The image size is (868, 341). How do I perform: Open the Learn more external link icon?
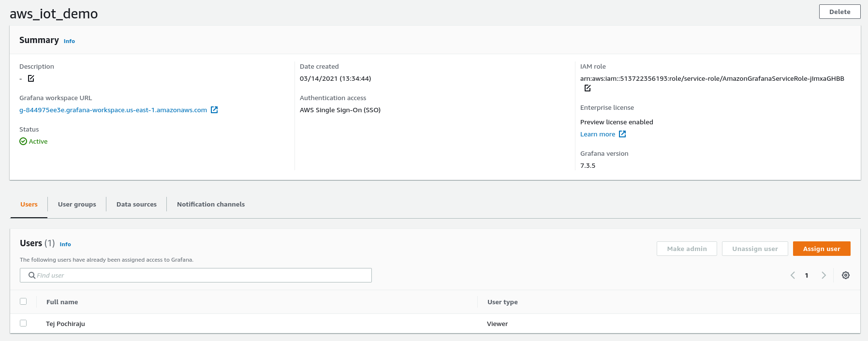[x=622, y=134]
